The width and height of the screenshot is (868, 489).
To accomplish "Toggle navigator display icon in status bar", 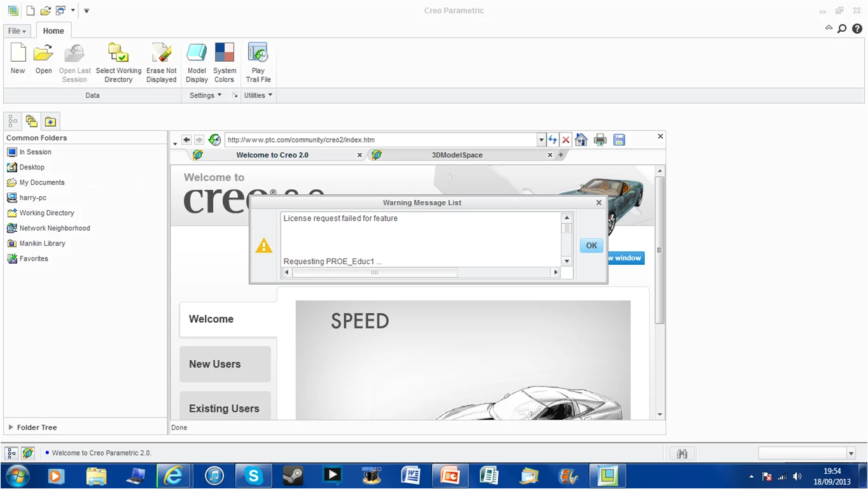I will pyautogui.click(x=11, y=453).
